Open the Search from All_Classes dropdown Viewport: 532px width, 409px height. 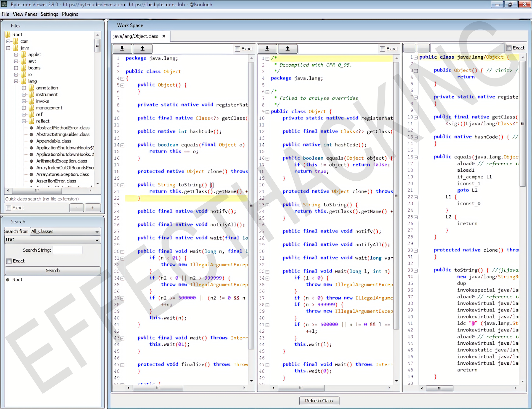pos(65,231)
